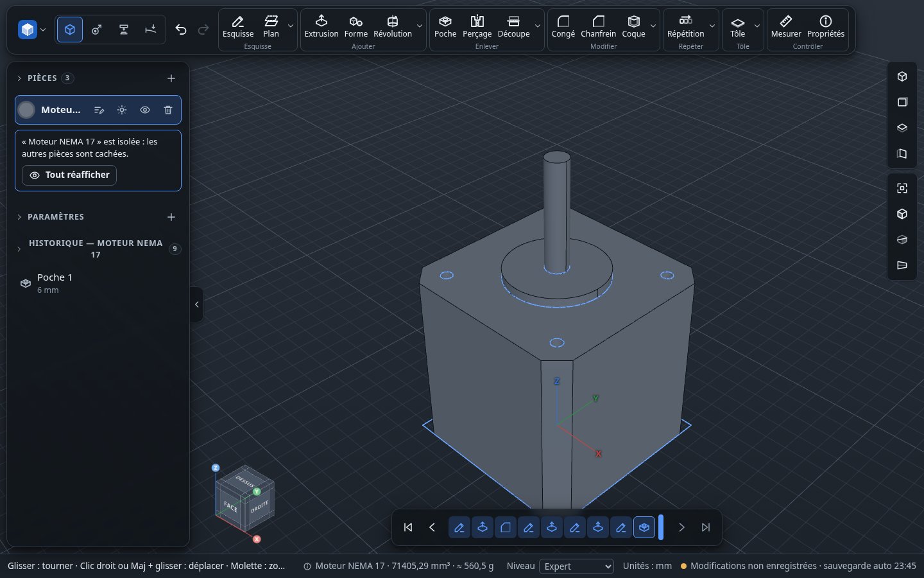This screenshot has width=924, height=578.
Task: Expand more Enlever group tools
Action: point(538,26)
